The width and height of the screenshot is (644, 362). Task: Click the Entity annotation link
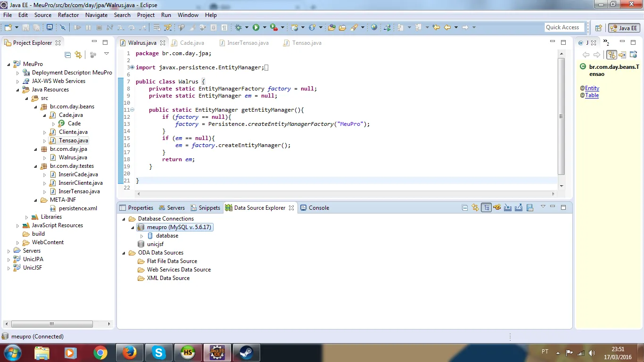pyautogui.click(x=592, y=88)
